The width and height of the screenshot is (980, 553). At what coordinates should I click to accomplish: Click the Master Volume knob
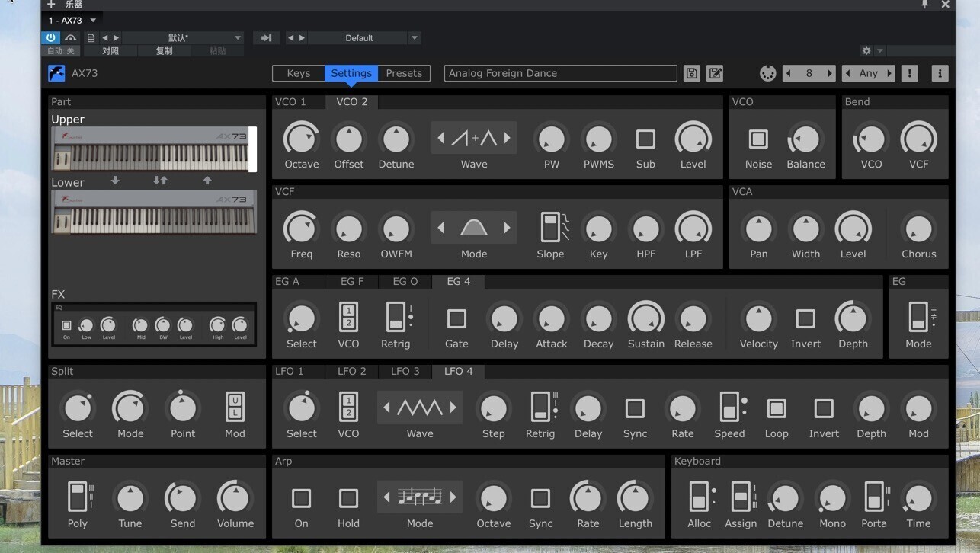tap(235, 498)
